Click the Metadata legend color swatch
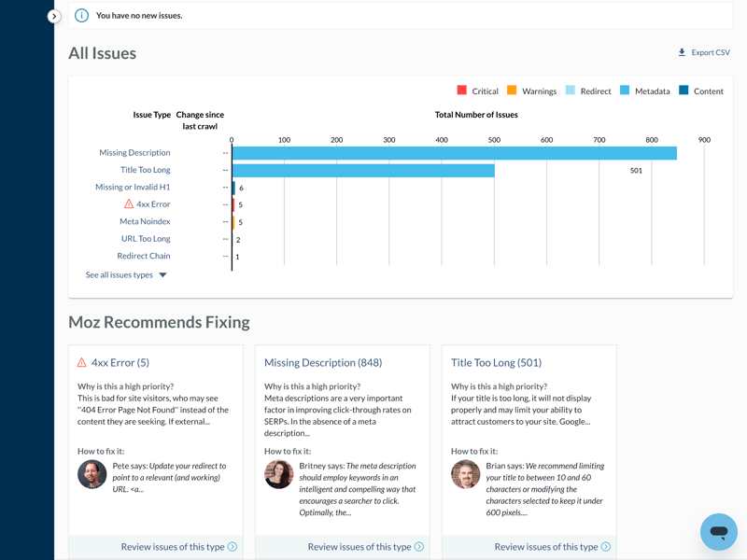The width and height of the screenshot is (747, 560). tap(625, 91)
